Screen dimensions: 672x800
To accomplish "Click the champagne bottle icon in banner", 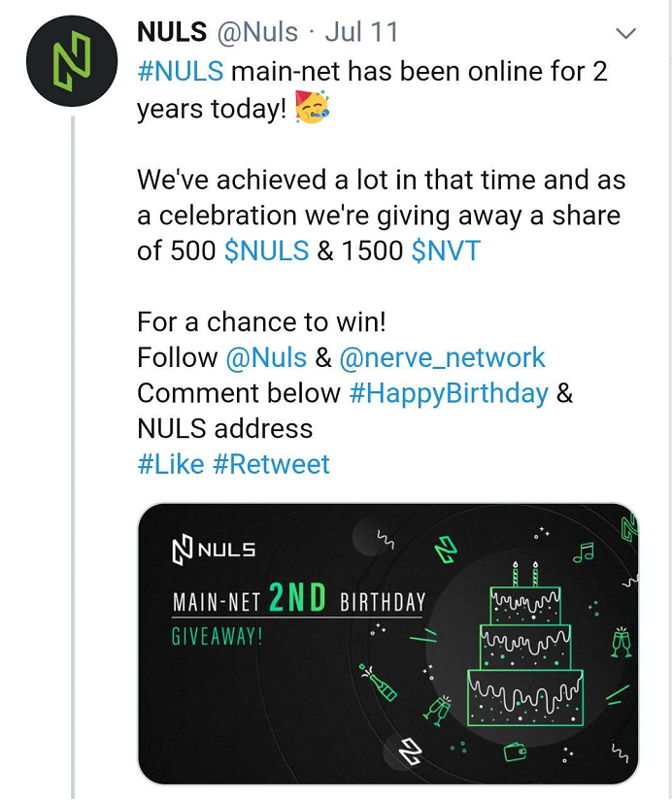I will coord(378,682).
